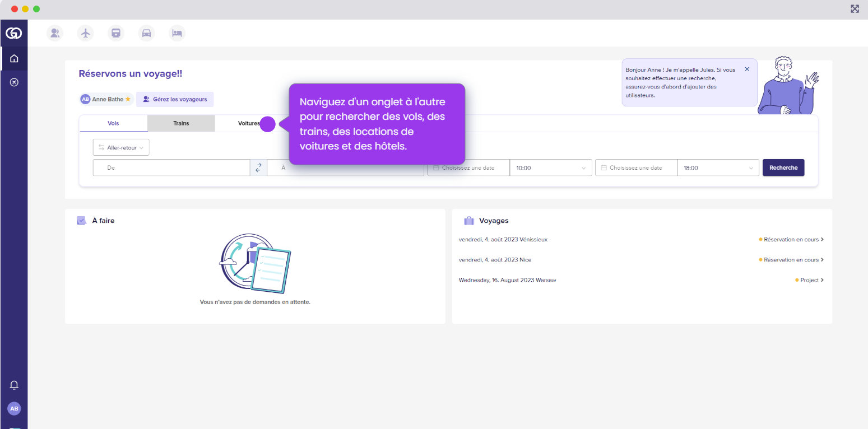Select the car rental icon in top bar
Screen dimensions: 868x429
pos(146,33)
